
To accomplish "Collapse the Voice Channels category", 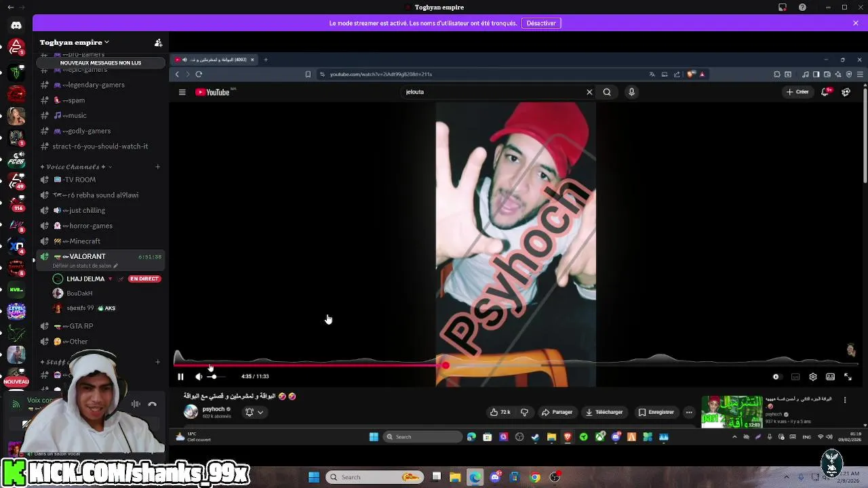I will (76, 167).
